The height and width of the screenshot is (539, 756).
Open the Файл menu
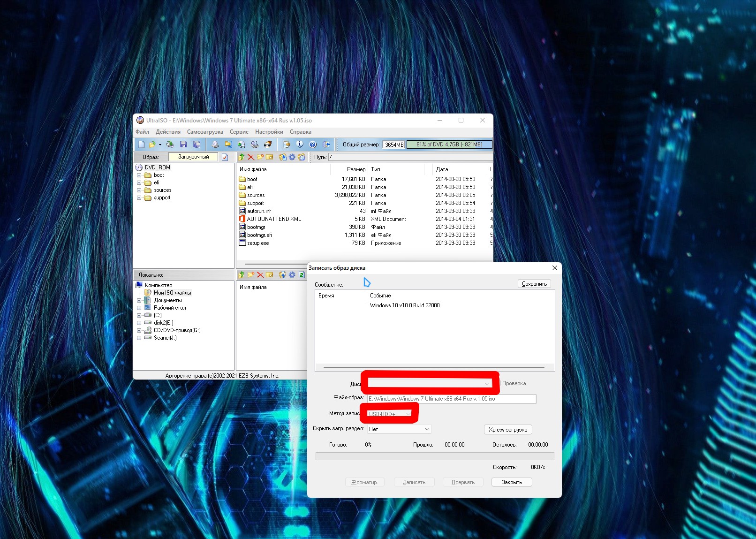[143, 132]
